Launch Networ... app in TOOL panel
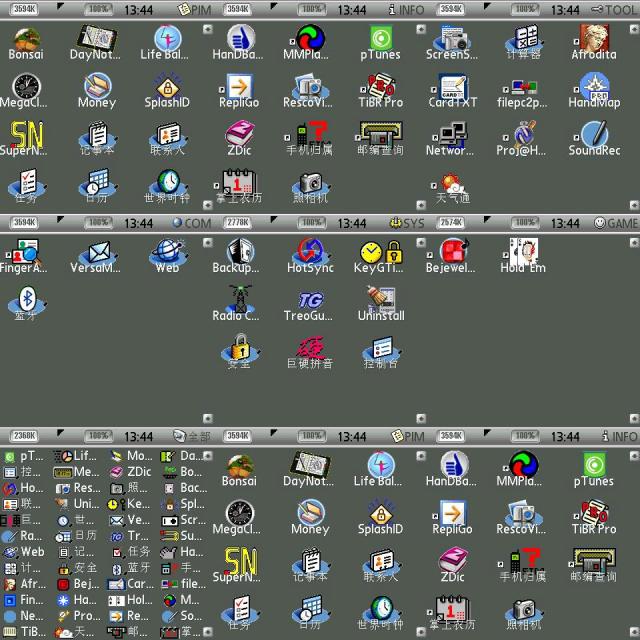 point(450,139)
